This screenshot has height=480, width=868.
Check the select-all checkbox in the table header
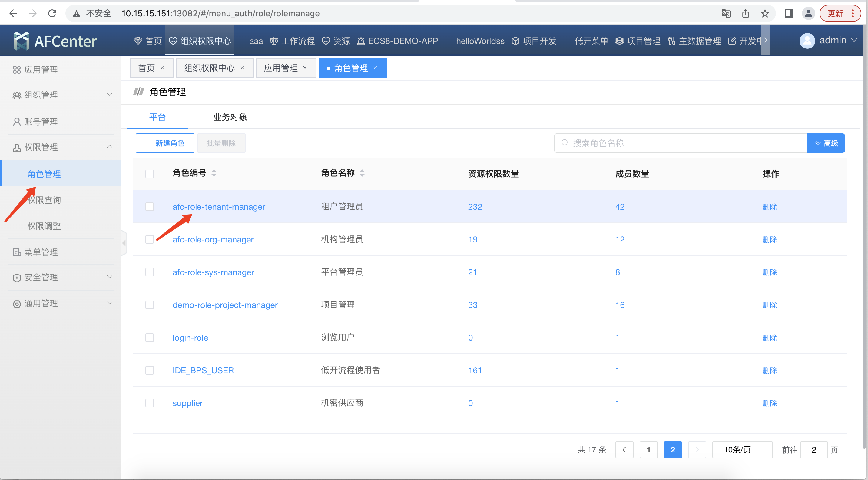tap(150, 174)
